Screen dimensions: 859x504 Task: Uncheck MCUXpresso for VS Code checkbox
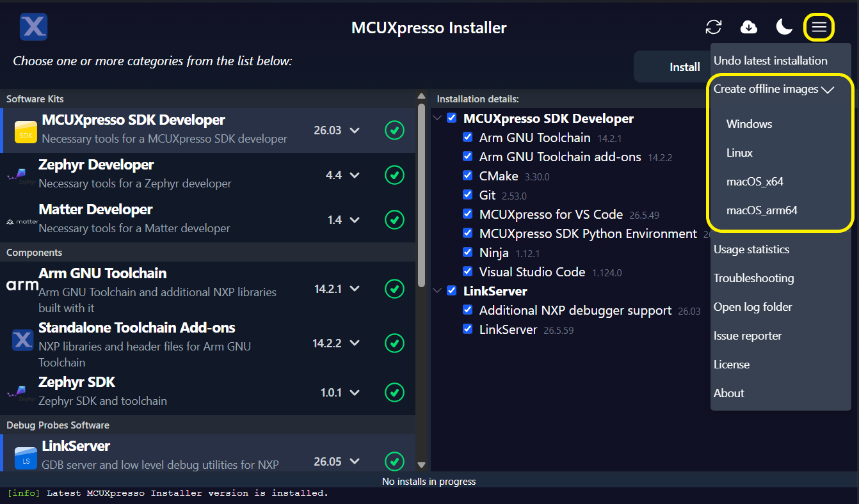click(x=467, y=214)
